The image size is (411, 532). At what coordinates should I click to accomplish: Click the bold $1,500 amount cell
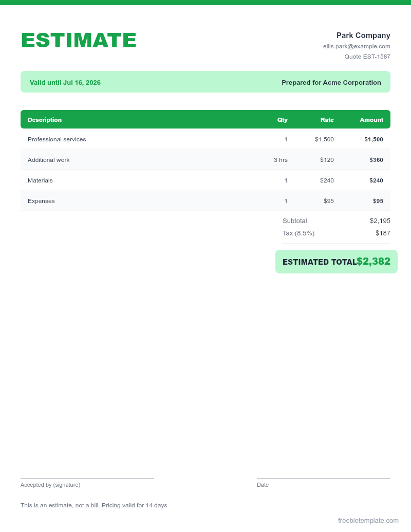click(x=373, y=139)
